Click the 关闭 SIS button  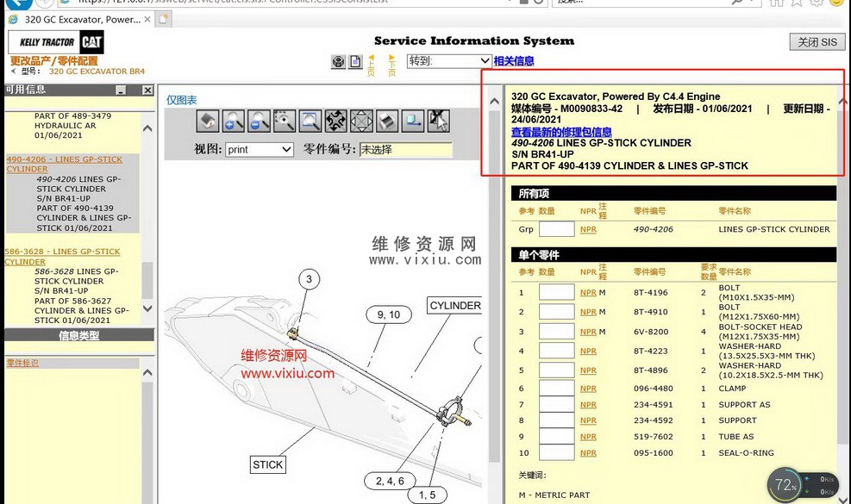(x=817, y=42)
